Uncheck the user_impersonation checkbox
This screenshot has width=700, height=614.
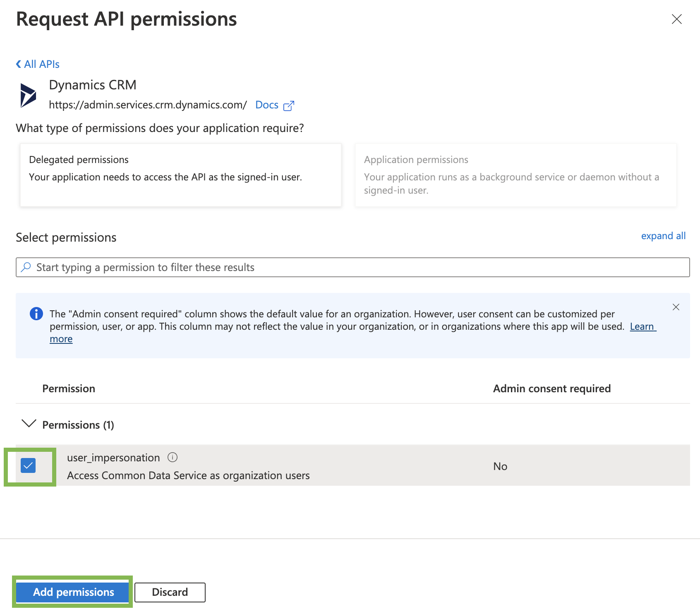coord(28,466)
